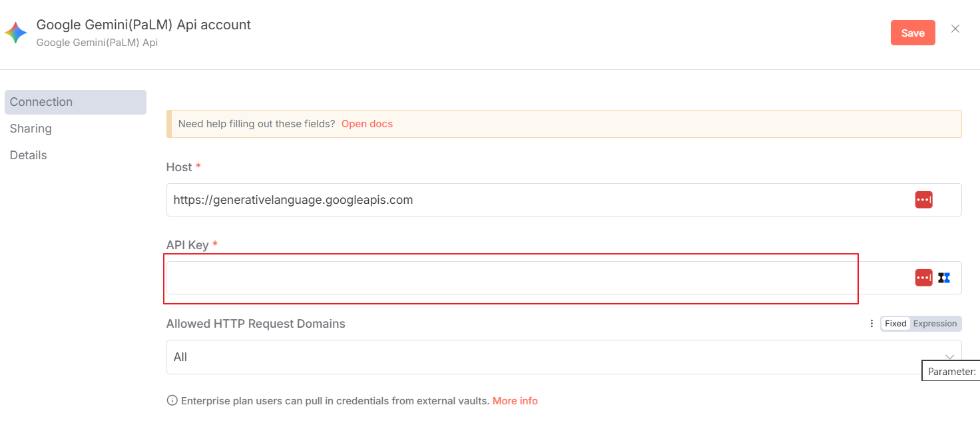980x421 pixels.
Task: Click the blue-black extension icon in API Key field
Action: click(x=944, y=278)
